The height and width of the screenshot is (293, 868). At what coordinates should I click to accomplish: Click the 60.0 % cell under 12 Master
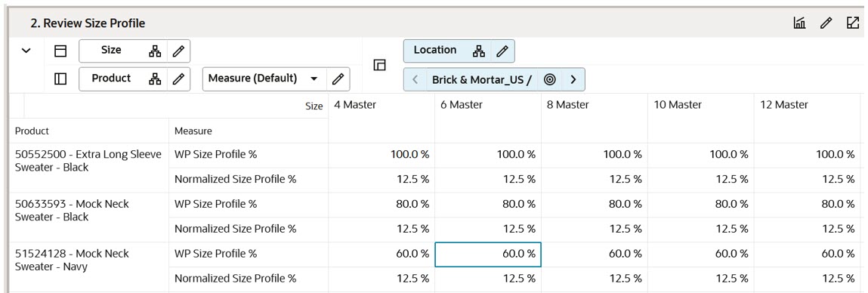[807, 254]
